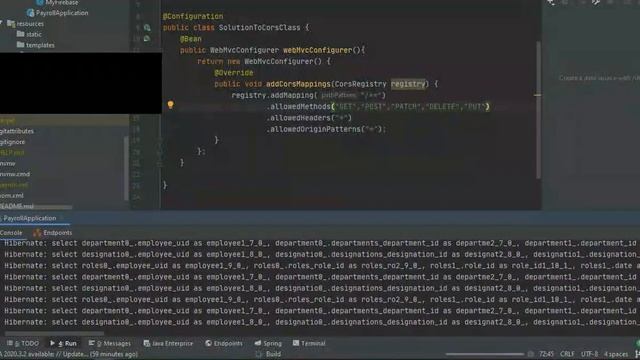Click the resources folder icon
The image size is (640, 360).
(x=11, y=24)
